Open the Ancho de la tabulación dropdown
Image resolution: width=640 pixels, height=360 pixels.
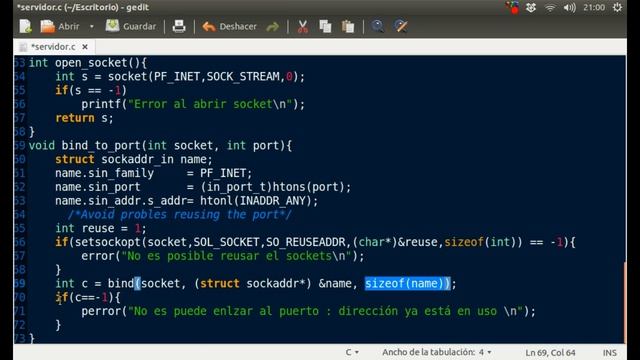pyautogui.click(x=436, y=352)
